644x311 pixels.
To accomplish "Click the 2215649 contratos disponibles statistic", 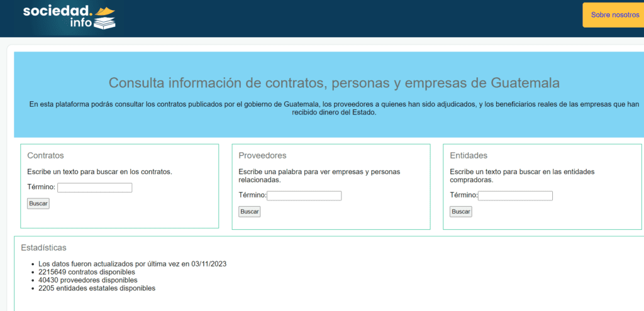I will [x=87, y=272].
